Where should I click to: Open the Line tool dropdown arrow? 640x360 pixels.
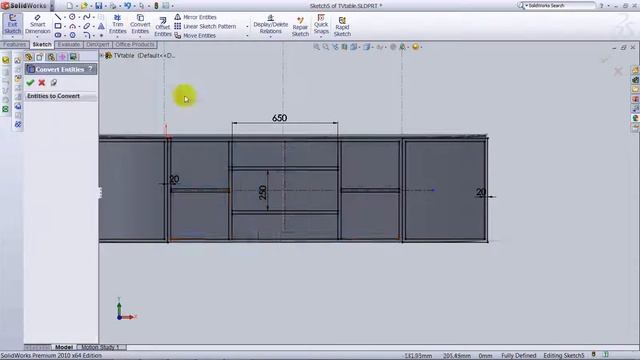click(64, 17)
